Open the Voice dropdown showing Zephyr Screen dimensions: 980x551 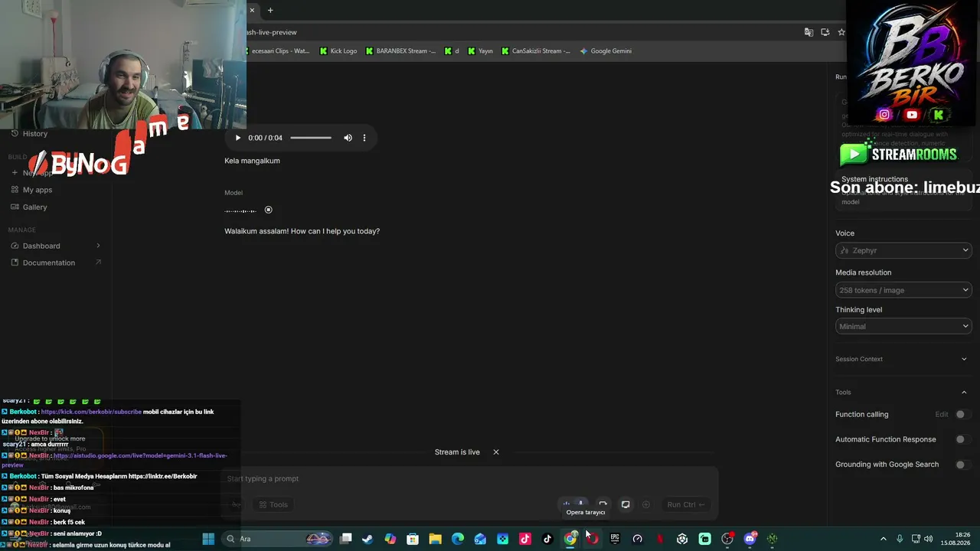point(903,250)
